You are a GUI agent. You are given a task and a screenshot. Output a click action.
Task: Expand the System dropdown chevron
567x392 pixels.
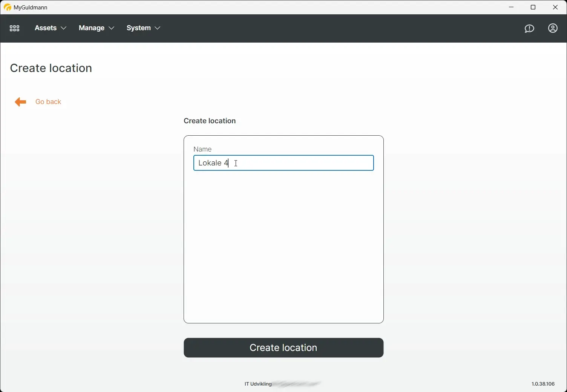(157, 28)
